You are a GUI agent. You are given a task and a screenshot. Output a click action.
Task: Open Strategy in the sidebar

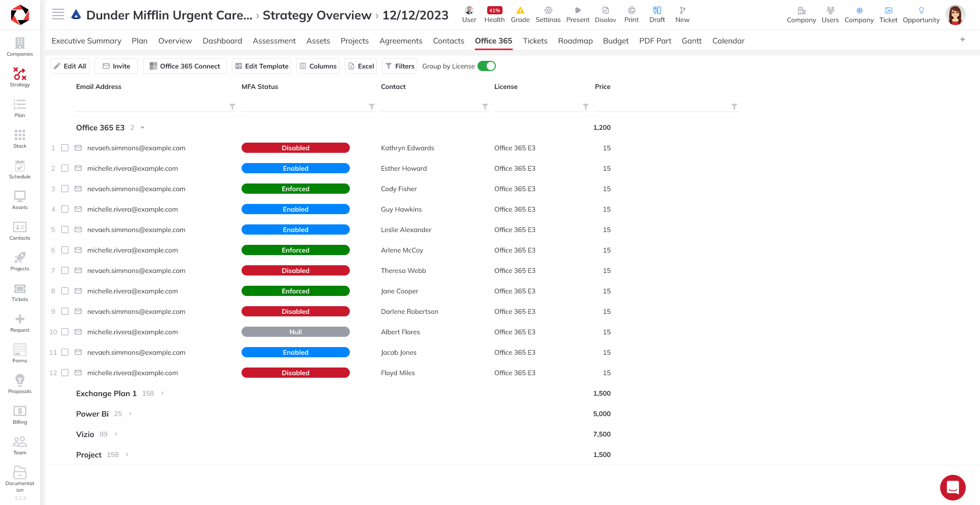(x=20, y=77)
